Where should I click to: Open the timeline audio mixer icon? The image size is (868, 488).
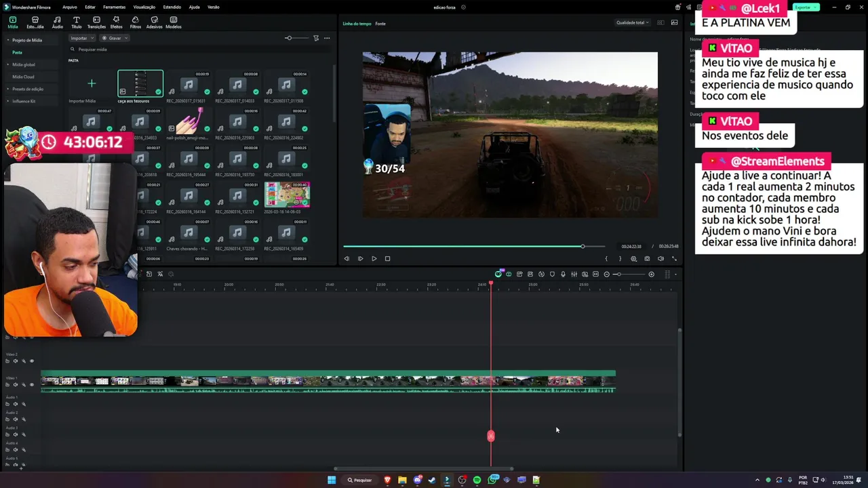coord(574,274)
